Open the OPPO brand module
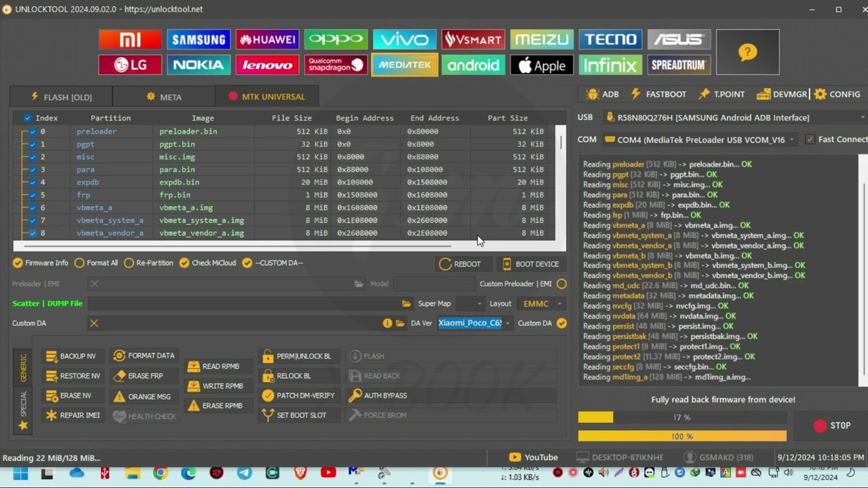Screen dimensions: 868x488 click(336, 39)
